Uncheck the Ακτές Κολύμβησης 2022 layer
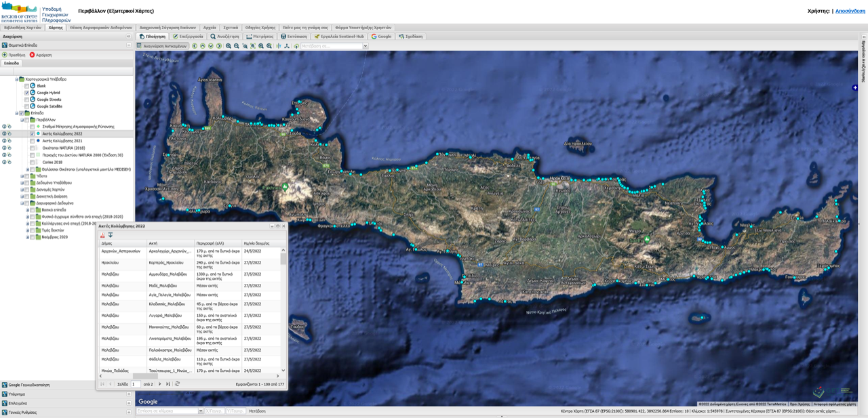 click(32, 134)
